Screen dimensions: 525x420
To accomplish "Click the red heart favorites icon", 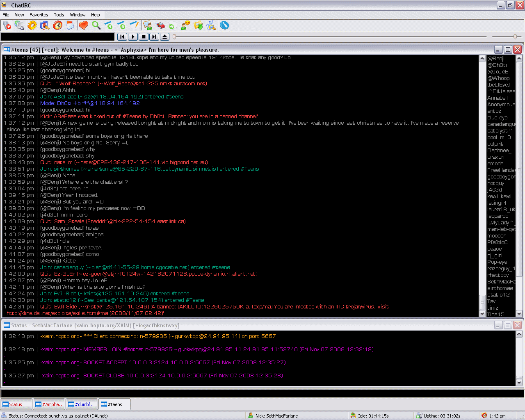I will coord(83,25).
